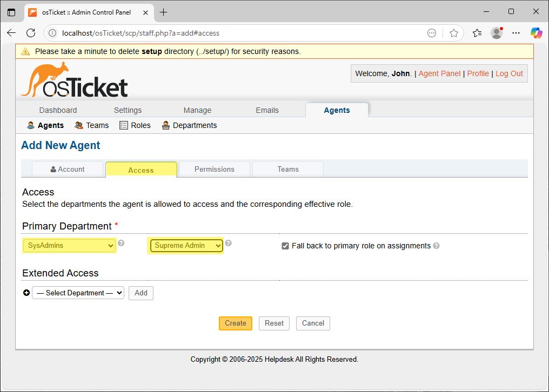Open the Agents main menu tab
This screenshot has height=392, width=549.
(337, 110)
